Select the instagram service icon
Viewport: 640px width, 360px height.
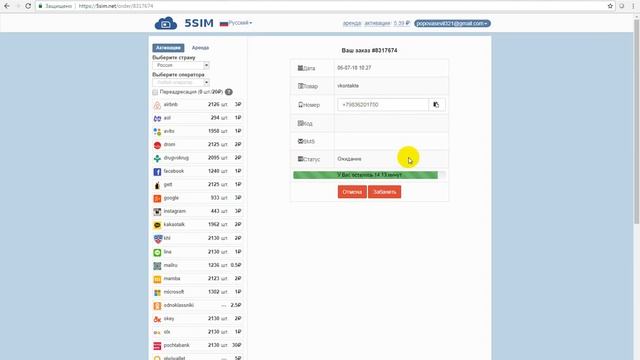(157, 212)
